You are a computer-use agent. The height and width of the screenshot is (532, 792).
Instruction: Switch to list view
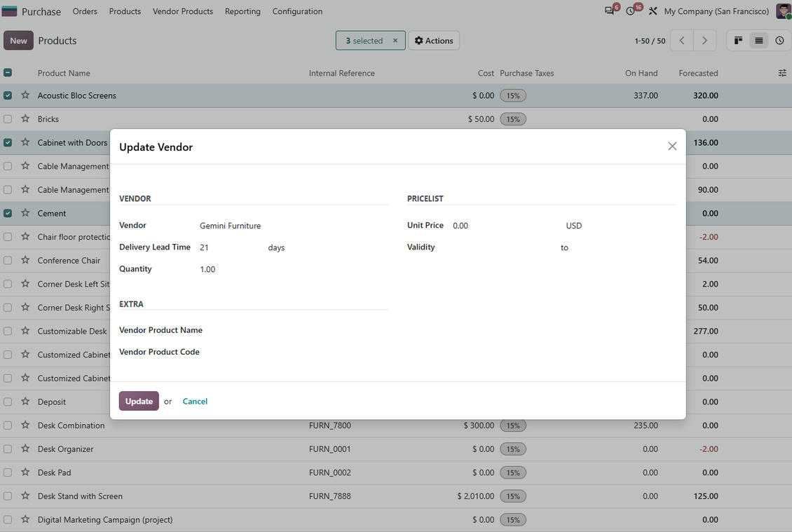[x=758, y=41]
